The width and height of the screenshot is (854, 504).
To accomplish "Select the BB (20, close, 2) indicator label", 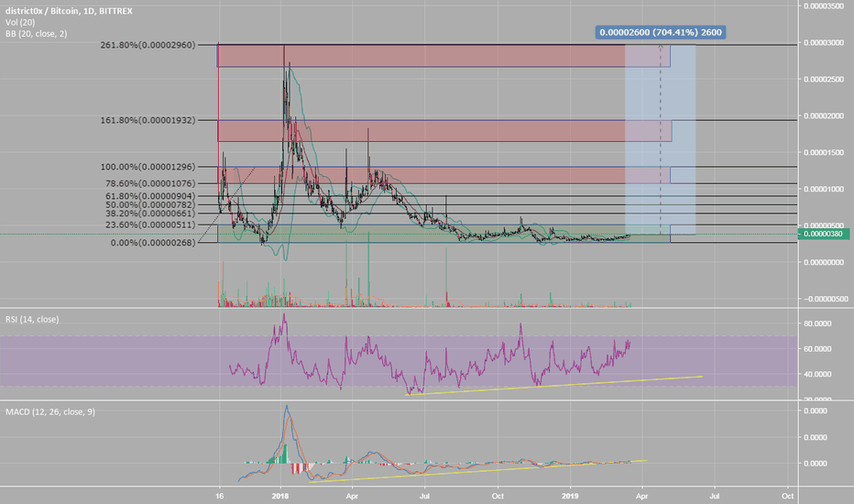I will point(37,34).
